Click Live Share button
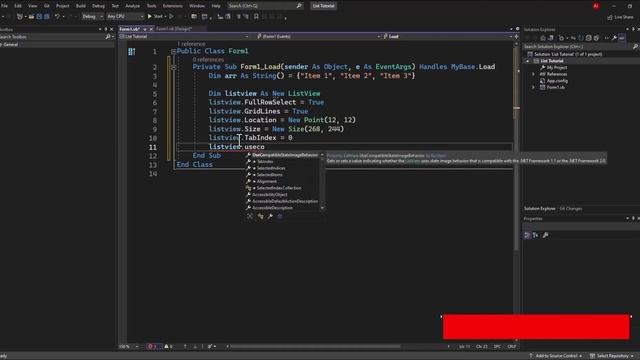 click(620, 17)
